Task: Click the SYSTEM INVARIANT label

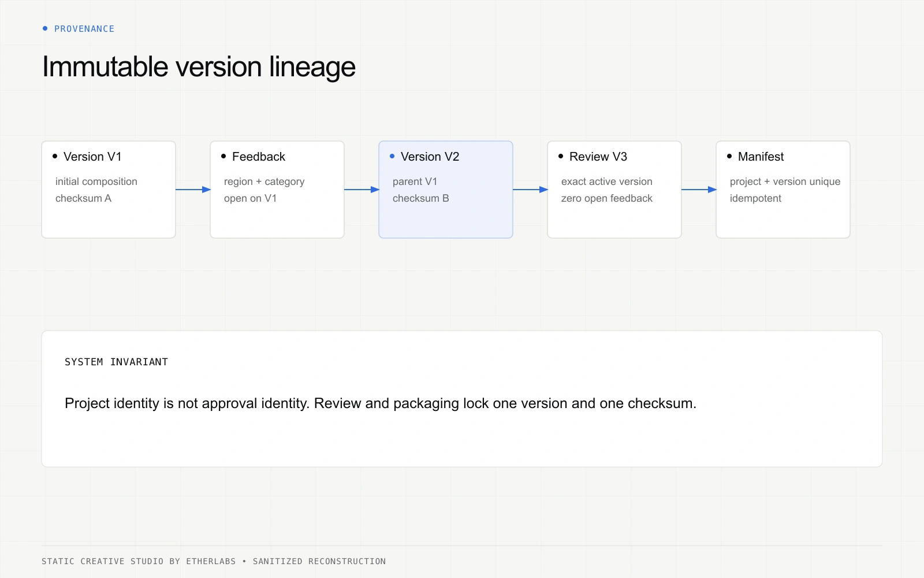Action: click(116, 362)
